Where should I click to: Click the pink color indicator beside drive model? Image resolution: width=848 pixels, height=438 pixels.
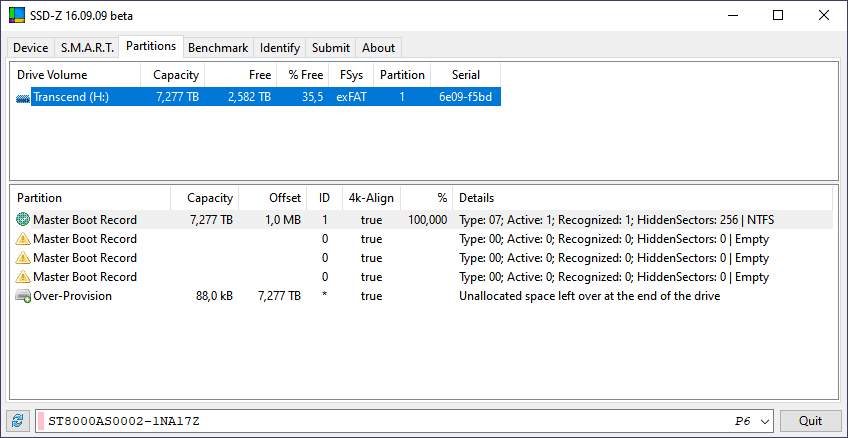(x=41, y=421)
